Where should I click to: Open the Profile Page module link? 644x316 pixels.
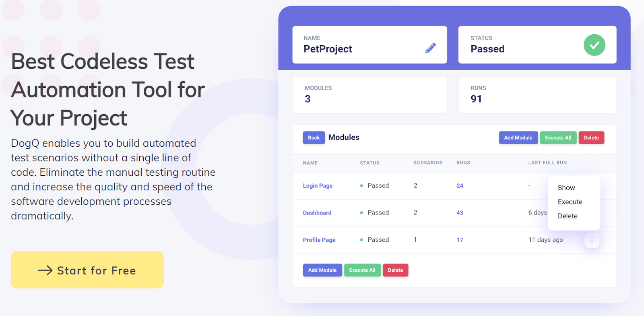tap(319, 240)
